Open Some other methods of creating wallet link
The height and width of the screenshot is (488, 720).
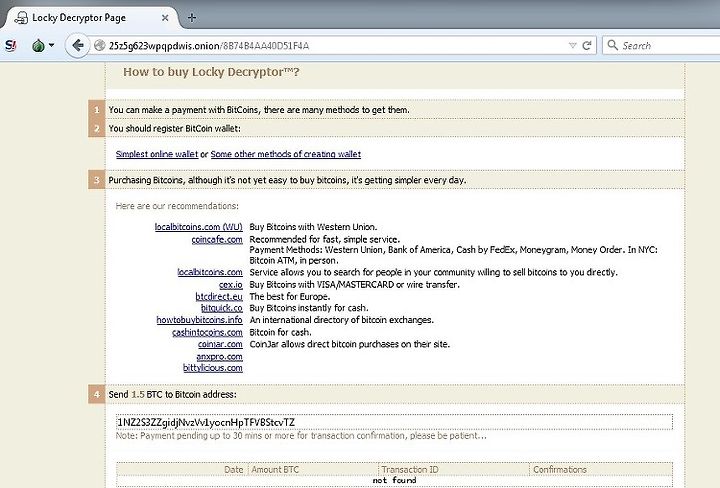click(x=286, y=154)
